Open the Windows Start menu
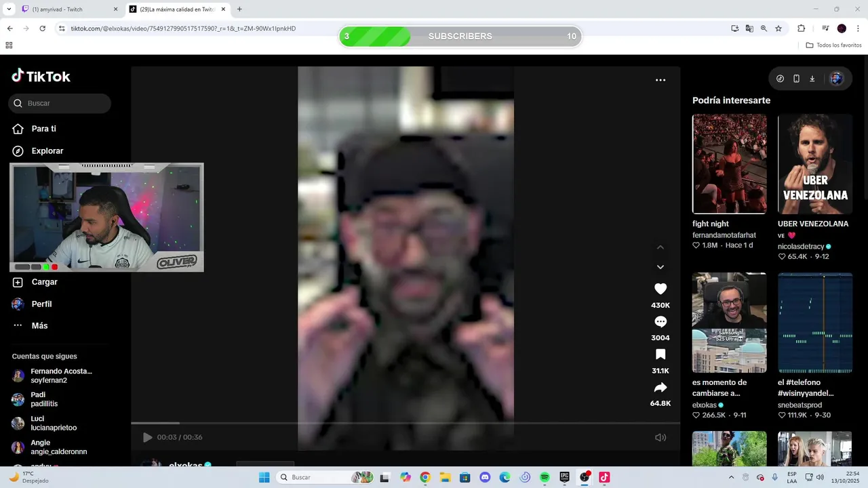Image resolution: width=868 pixels, height=488 pixels. point(264,477)
